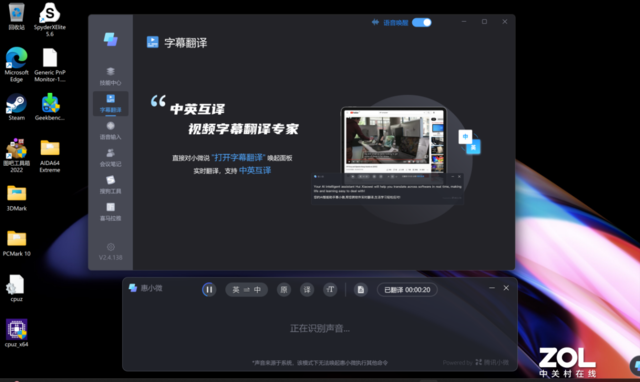The image size is (640, 382).
Task: Select the Recycle Bin desktop icon
Action: point(16,16)
